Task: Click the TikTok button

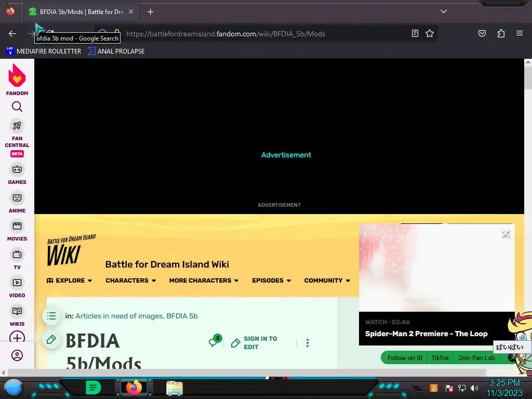Action: 440,358
